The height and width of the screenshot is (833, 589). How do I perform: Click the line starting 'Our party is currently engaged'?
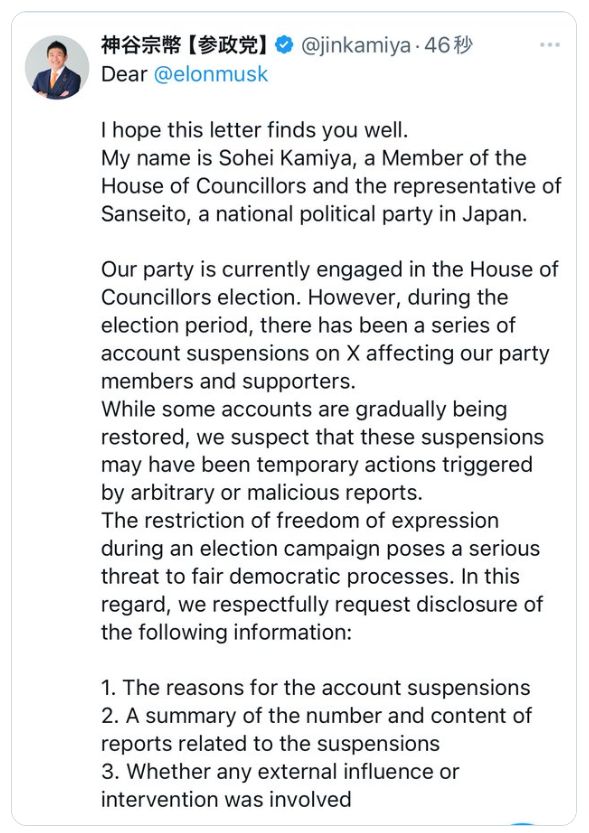329,269
